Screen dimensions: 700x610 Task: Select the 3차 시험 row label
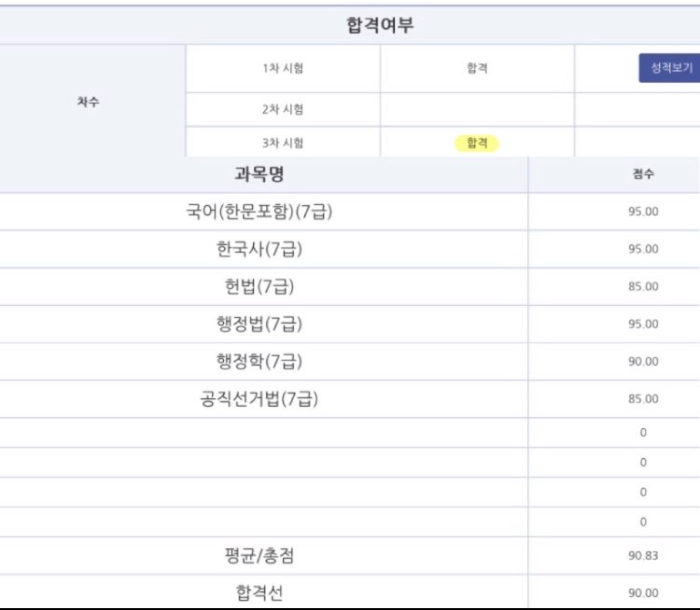(283, 143)
